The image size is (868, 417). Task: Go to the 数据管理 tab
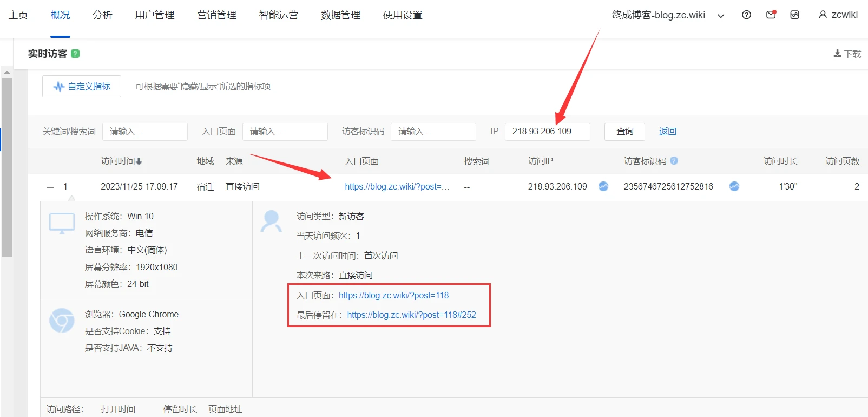[340, 15]
